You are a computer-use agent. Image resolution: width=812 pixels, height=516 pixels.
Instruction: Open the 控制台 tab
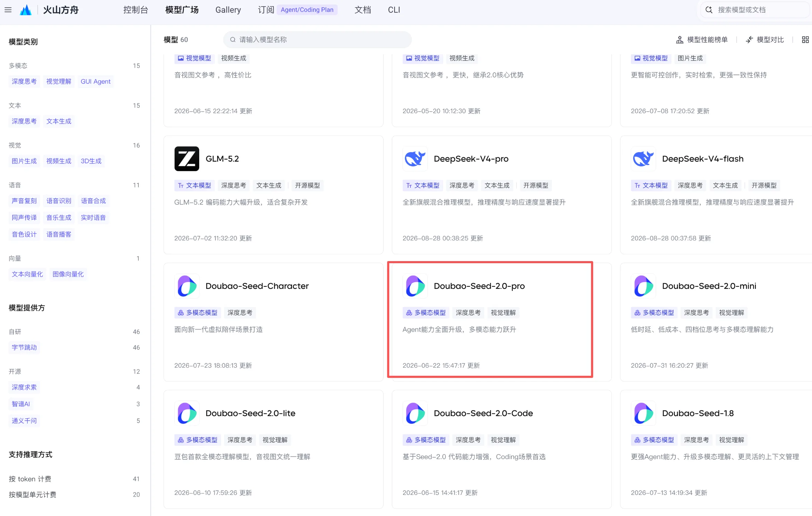[136, 10]
